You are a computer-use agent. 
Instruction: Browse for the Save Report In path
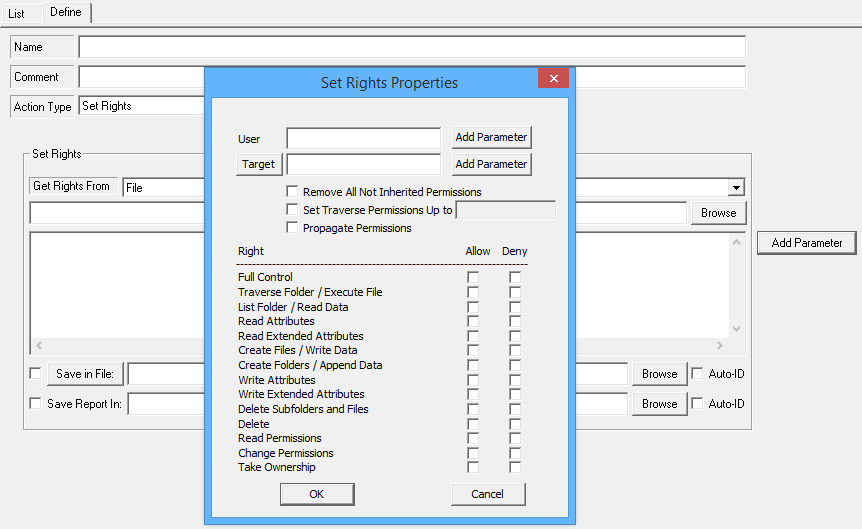(x=660, y=404)
